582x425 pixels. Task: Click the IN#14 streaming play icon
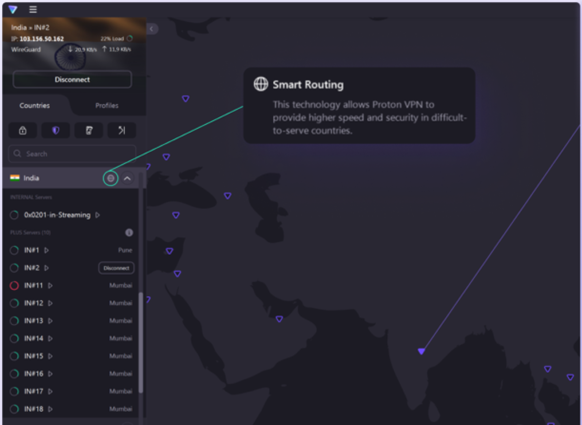[50, 338]
